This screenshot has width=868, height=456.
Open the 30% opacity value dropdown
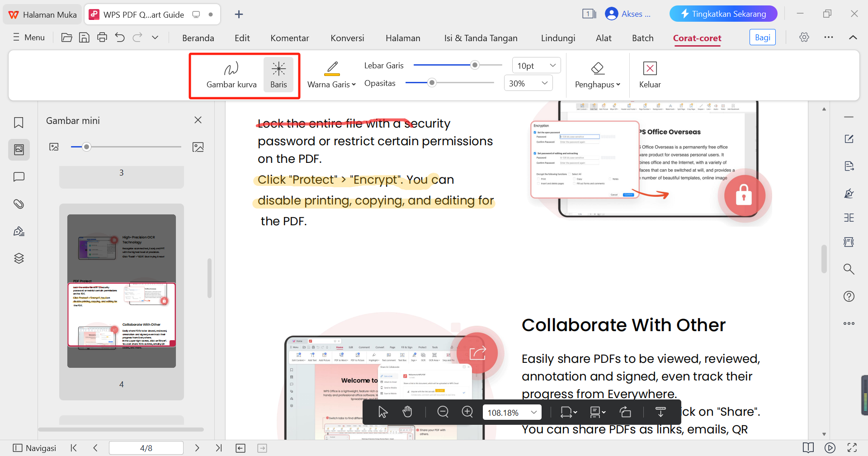[528, 83]
